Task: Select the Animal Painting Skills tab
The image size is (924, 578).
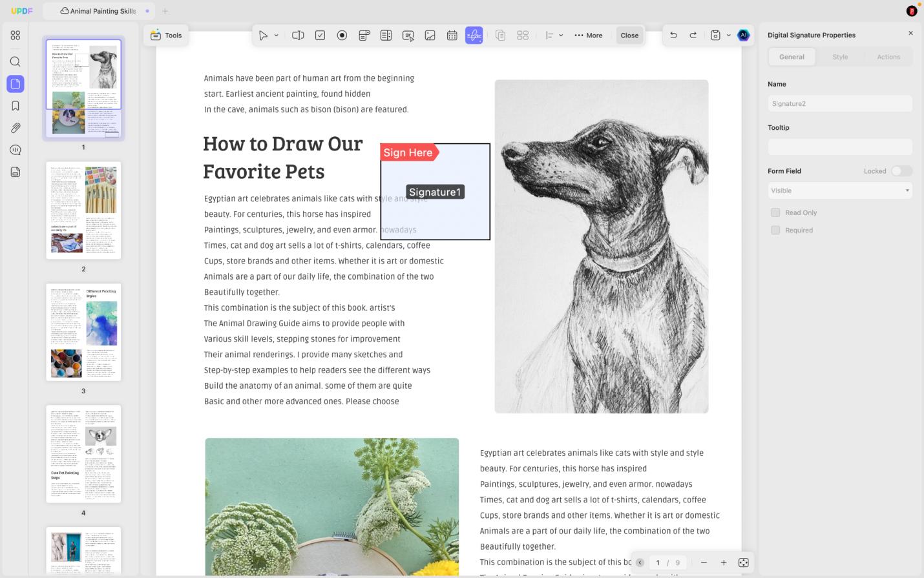Action: (x=99, y=11)
